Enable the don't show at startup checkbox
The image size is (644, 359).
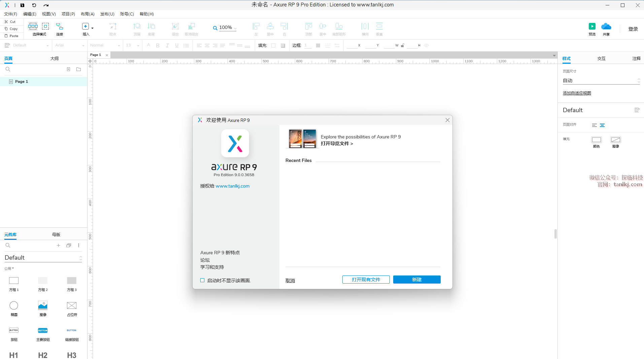202,280
